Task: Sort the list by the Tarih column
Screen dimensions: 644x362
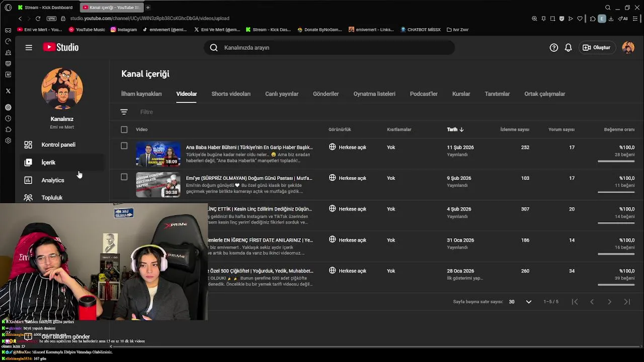Action: point(455,130)
